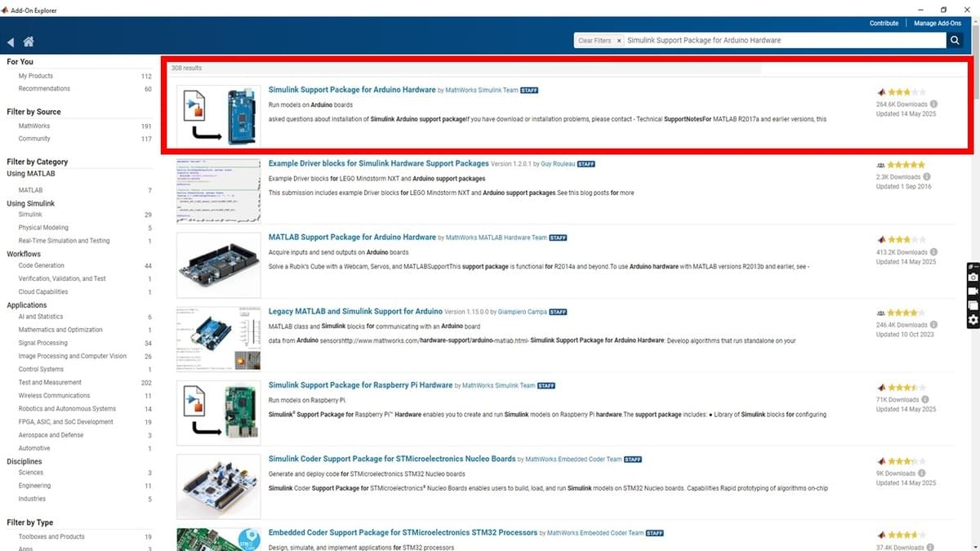This screenshot has height=551, width=980.
Task: Remove filters via the Clear Filters x
Action: [x=619, y=41]
